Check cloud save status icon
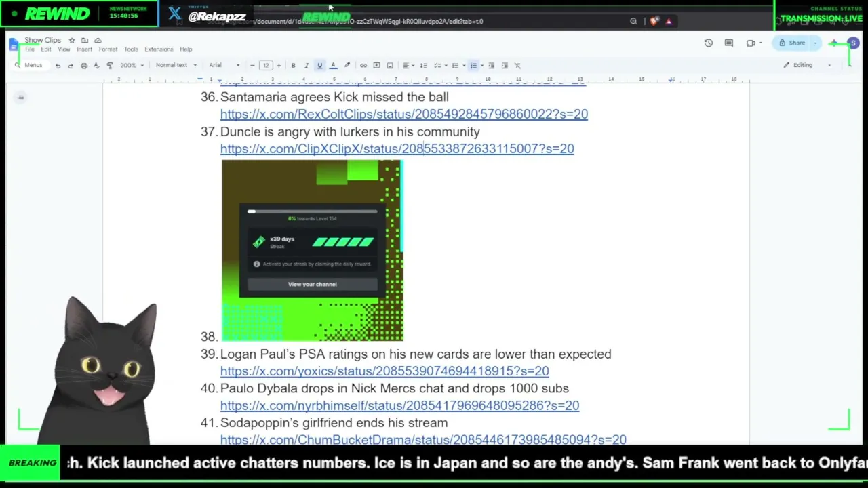This screenshot has height=488, width=868. (98, 41)
